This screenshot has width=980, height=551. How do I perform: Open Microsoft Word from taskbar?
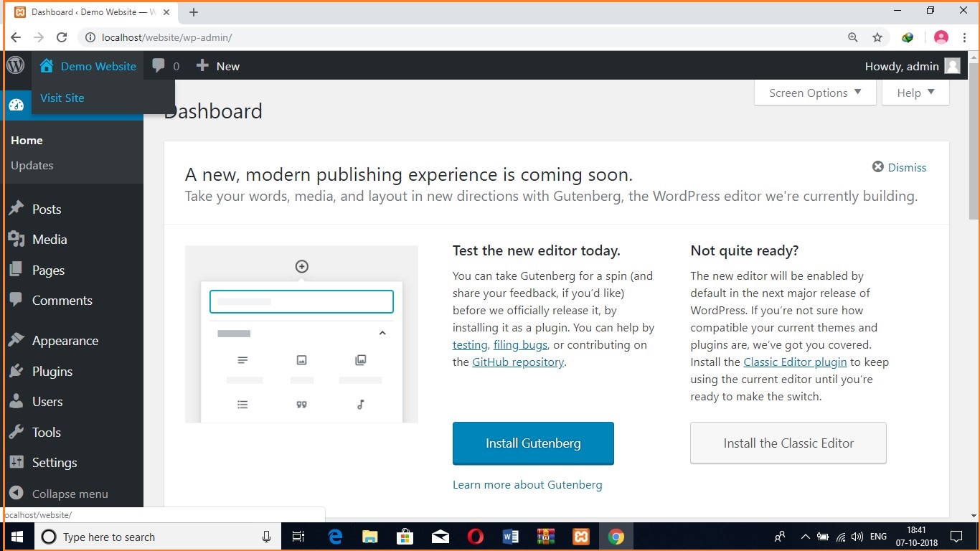tap(511, 537)
